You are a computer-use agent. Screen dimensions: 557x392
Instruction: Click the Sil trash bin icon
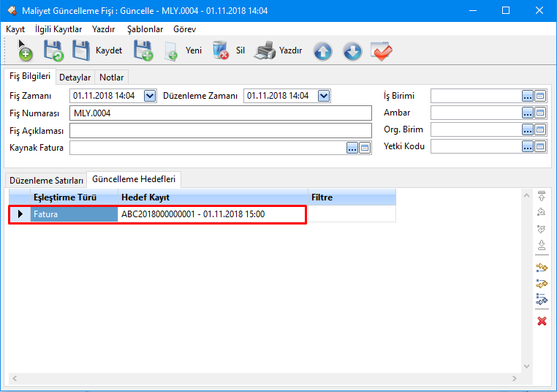click(x=221, y=51)
